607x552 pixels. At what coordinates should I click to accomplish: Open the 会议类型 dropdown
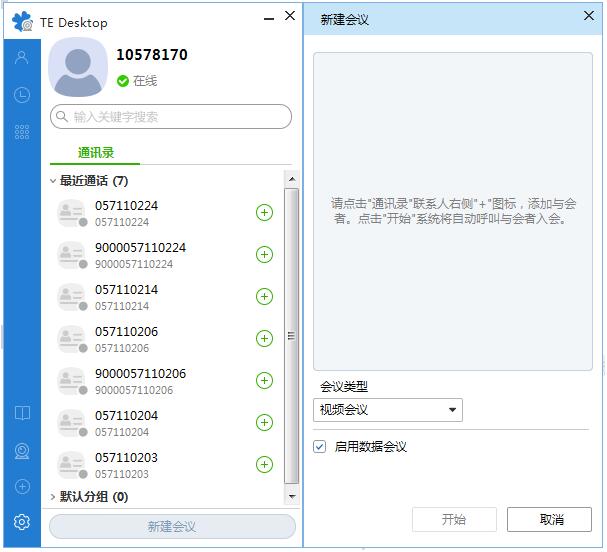pos(388,410)
